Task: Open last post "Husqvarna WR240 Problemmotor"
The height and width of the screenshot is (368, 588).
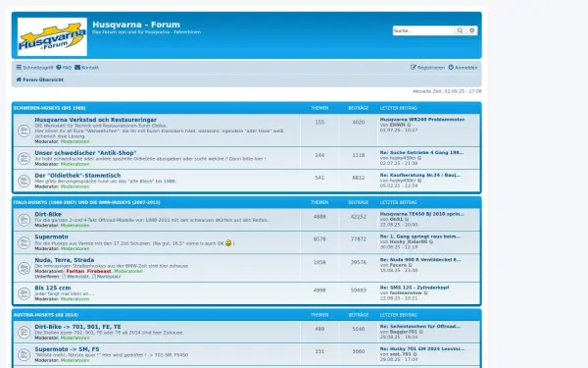Action: (x=422, y=120)
